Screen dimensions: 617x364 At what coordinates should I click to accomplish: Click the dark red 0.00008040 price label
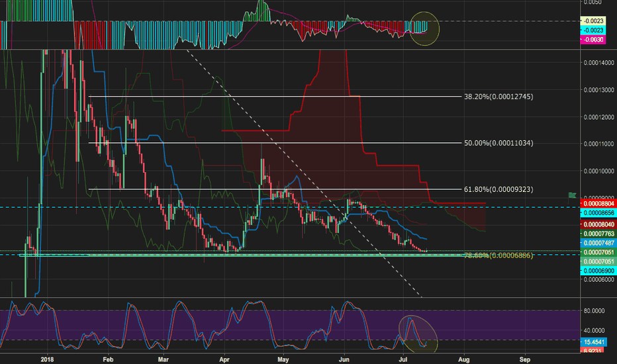coord(598,224)
